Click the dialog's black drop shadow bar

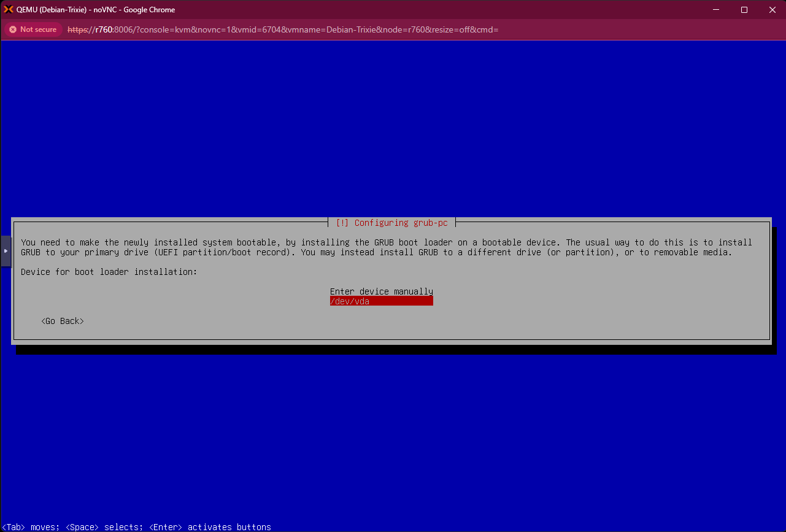pyautogui.click(x=393, y=349)
